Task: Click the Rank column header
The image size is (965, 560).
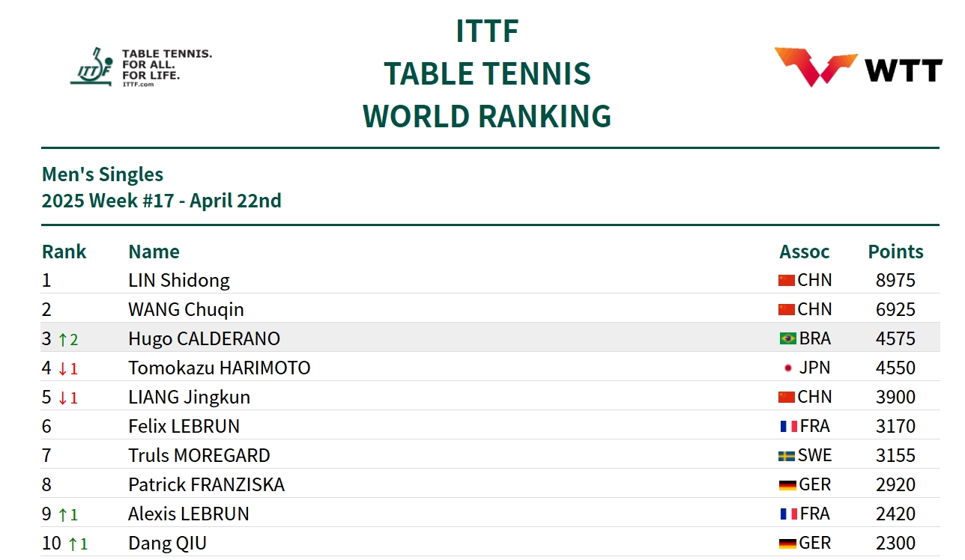Action: tap(64, 252)
